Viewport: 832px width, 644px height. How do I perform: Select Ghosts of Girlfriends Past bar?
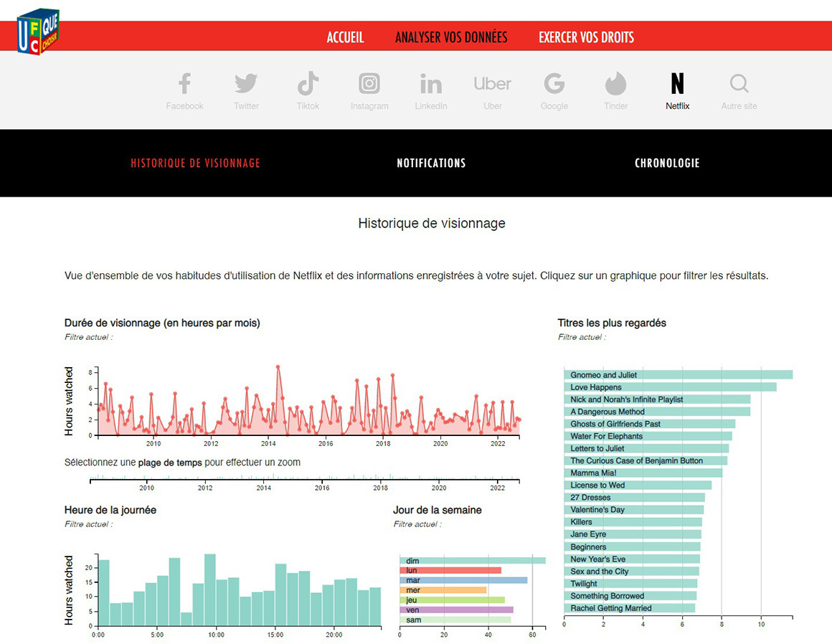coord(650,424)
